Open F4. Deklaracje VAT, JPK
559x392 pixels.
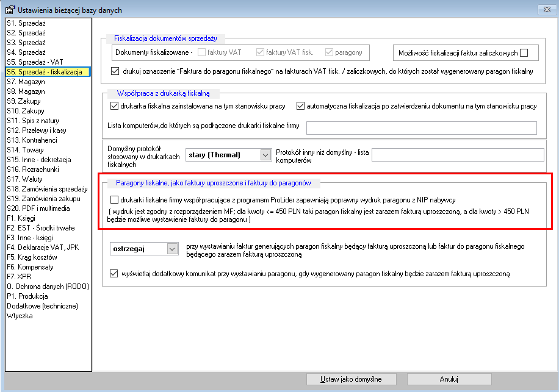pos(48,248)
